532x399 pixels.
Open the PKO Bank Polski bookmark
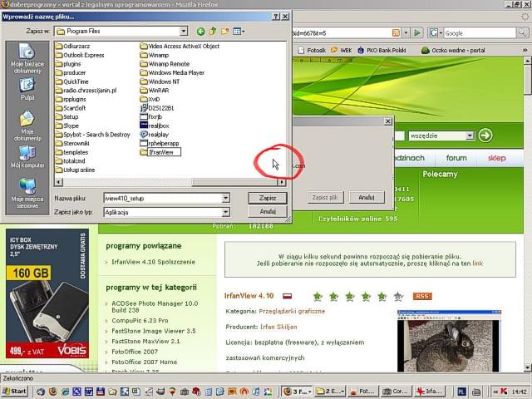382,50
